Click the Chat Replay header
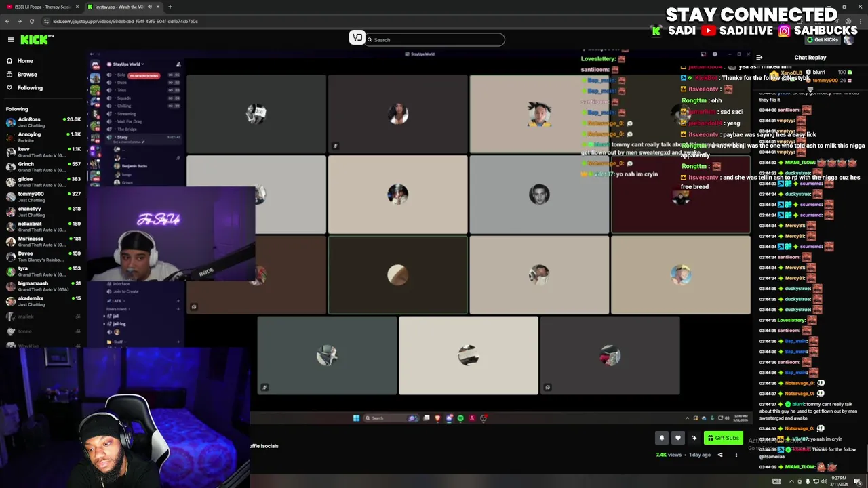 coord(810,58)
